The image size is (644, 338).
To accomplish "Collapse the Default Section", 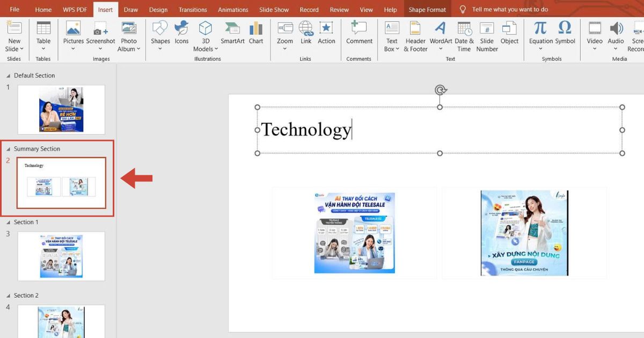I will click(8, 76).
